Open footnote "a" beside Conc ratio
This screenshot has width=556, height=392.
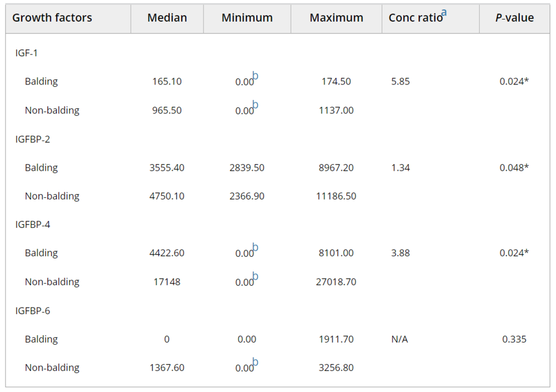tap(444, 12)
